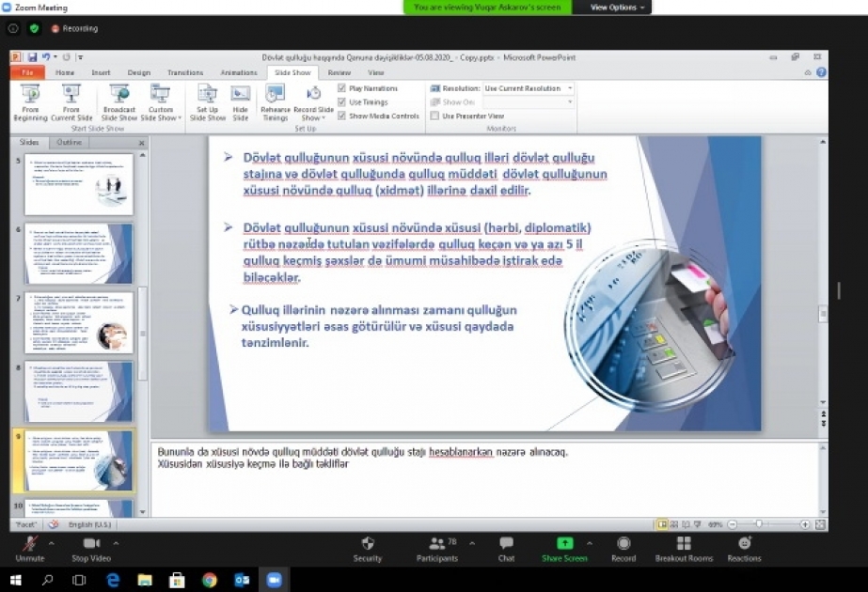This screenshot has height=592, width=868.
Task: Zoom in with the plus button
Action: (805, 524)
